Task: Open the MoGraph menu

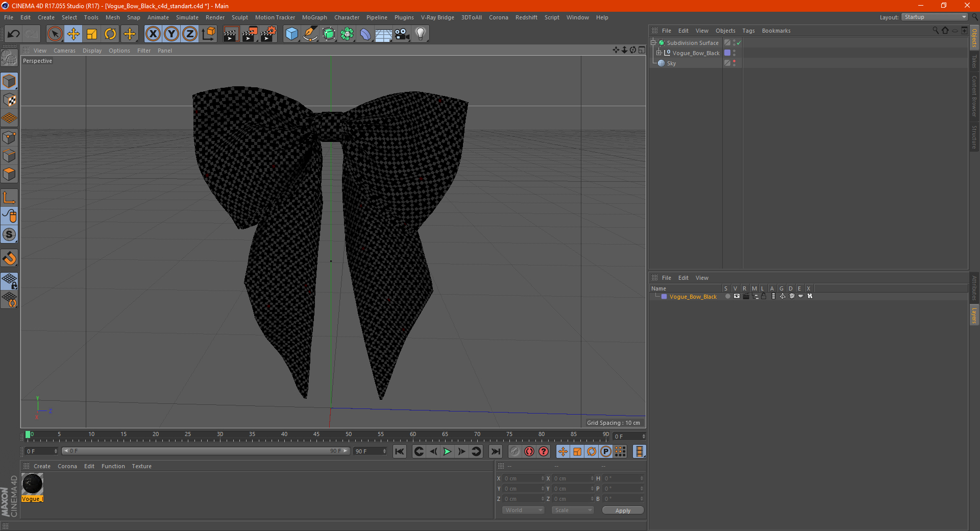Action: (x=314, y=17)
